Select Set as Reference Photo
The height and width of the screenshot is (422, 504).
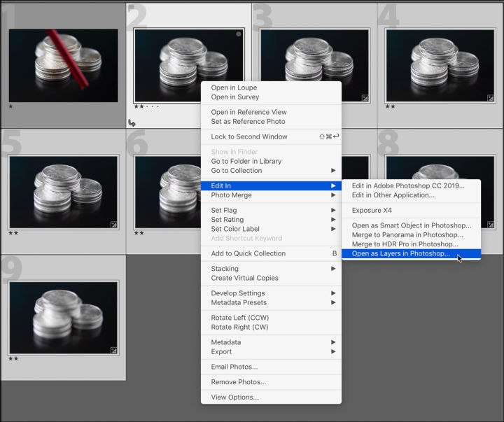click(271, 121)
